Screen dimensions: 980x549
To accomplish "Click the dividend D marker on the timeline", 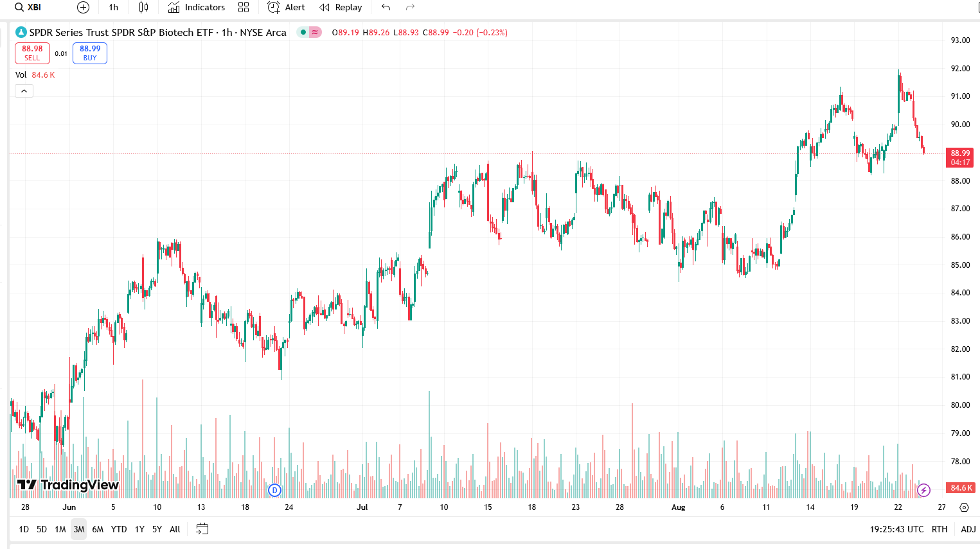I will tap(274, 491).
